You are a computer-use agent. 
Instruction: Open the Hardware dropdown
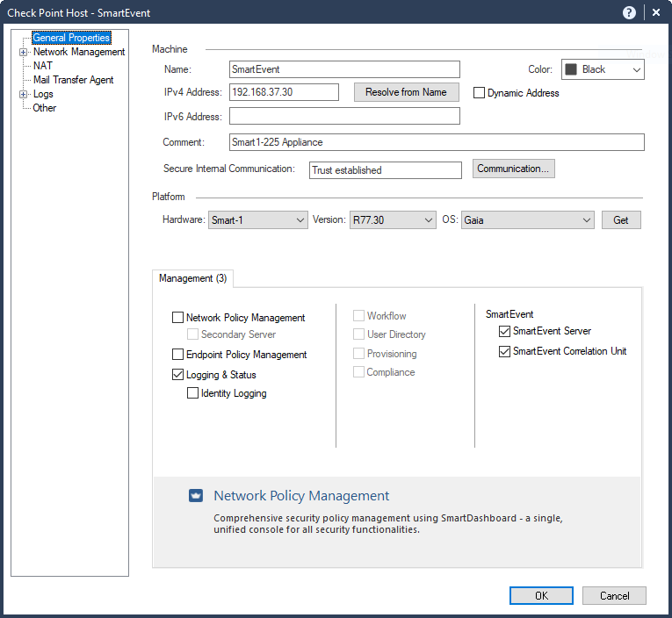(258, 220)
